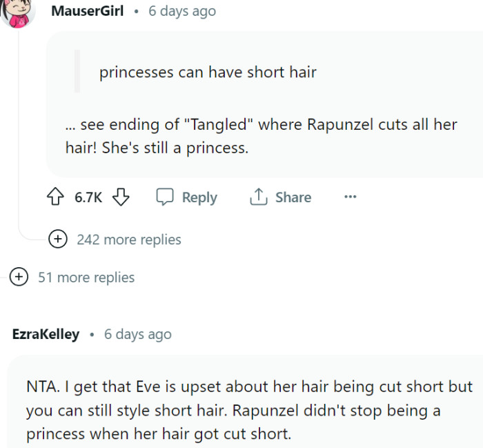Image resolution: width=483 pixels, height=448 pixels.
Task: Click the plus icon beside 51 more replies
Action: 19,277
